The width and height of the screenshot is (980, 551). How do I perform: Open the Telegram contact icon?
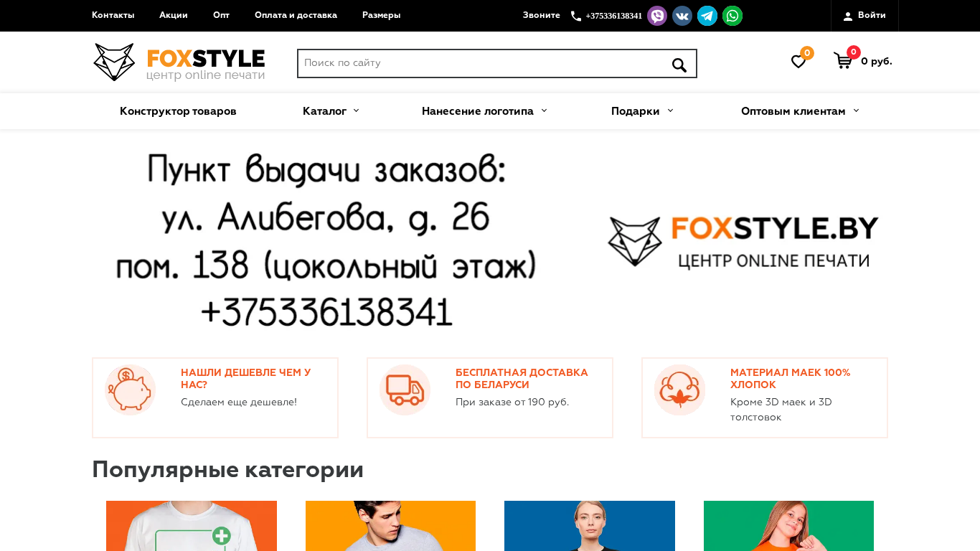coord(707,16)
